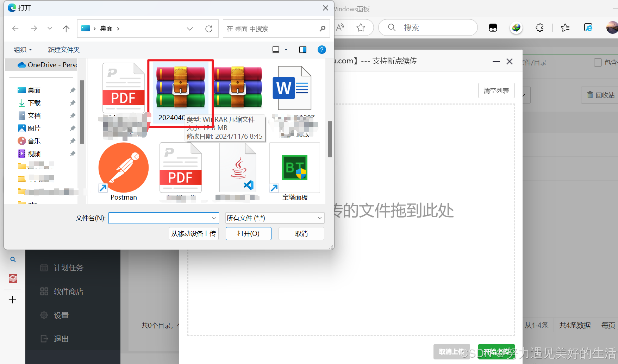Screen dimensions: 618x364
Task: Click 从移动设备上传 button
Action: (x=194, y=234)
